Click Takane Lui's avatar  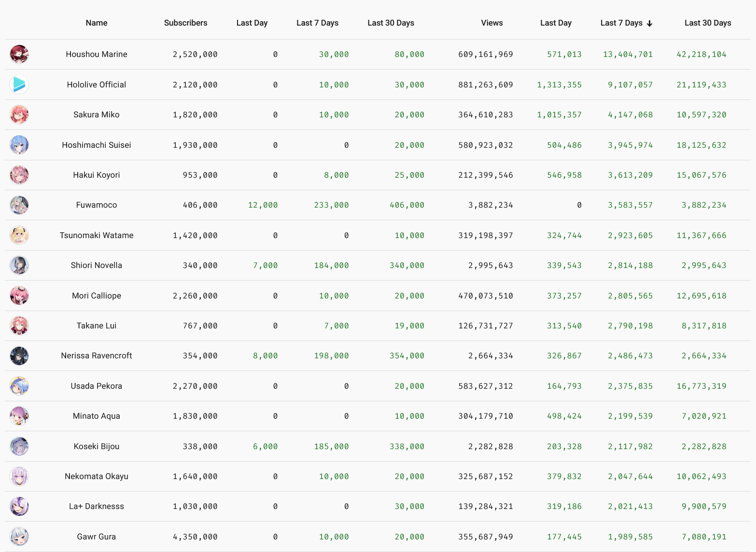[x=19, y=326]
